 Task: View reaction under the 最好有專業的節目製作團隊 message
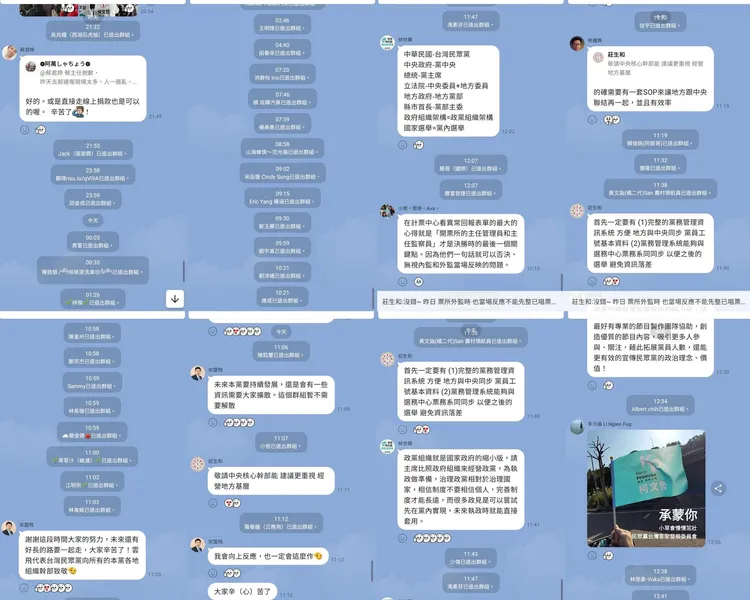click(x=608, y=385)
